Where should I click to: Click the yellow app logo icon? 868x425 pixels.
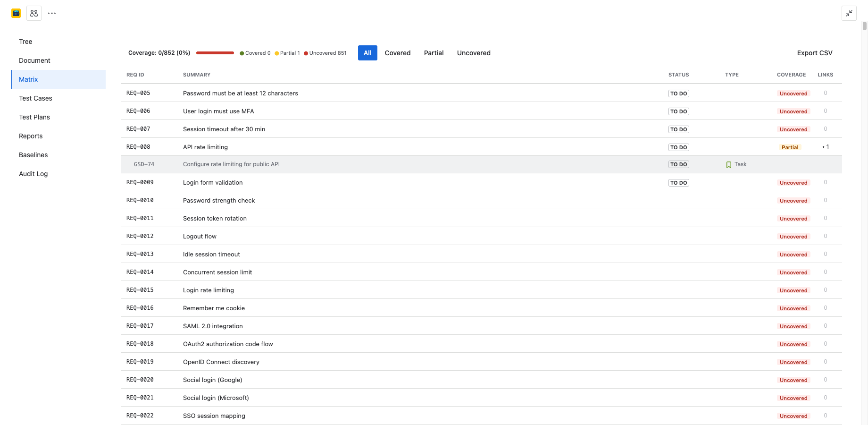pos(16,13)
